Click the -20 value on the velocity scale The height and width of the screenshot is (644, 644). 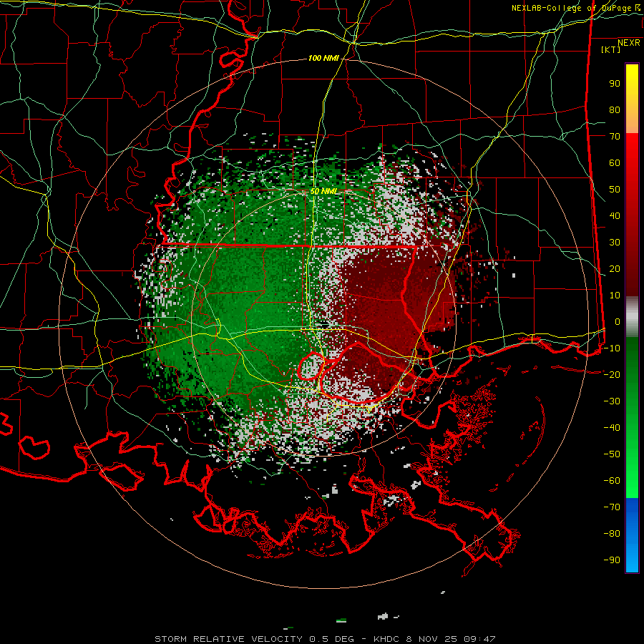coord(612,375)
